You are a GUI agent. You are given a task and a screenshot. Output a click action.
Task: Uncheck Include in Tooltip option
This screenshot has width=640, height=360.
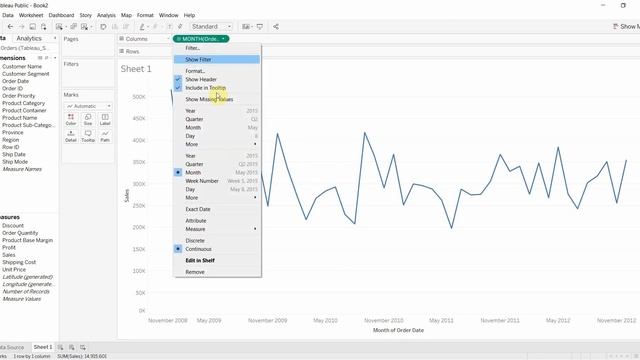tap(217, 88)
